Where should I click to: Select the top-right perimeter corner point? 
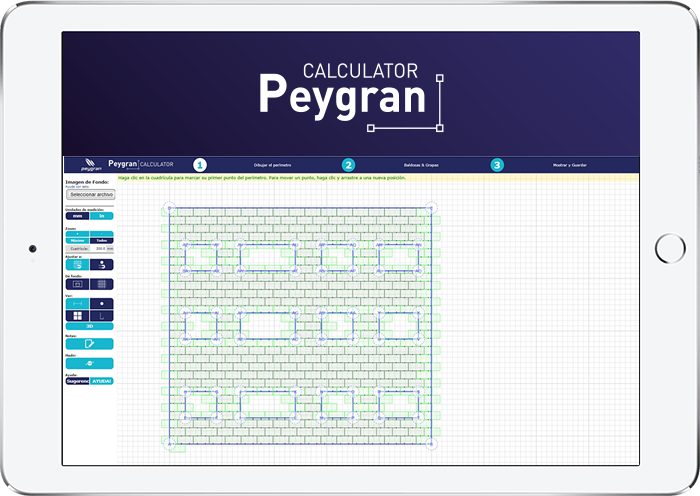(431, 208)
